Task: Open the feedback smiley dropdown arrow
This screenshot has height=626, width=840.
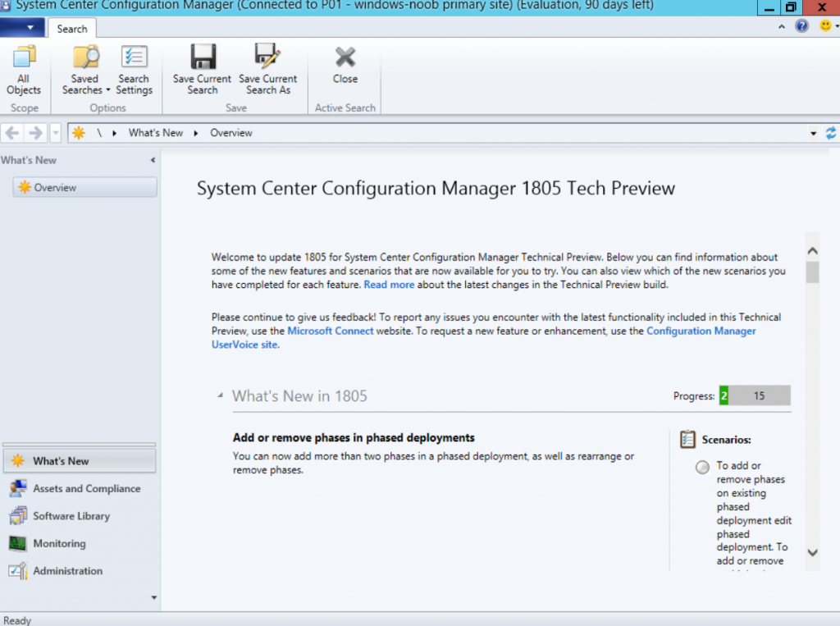Action: click(x=837, y=26)
